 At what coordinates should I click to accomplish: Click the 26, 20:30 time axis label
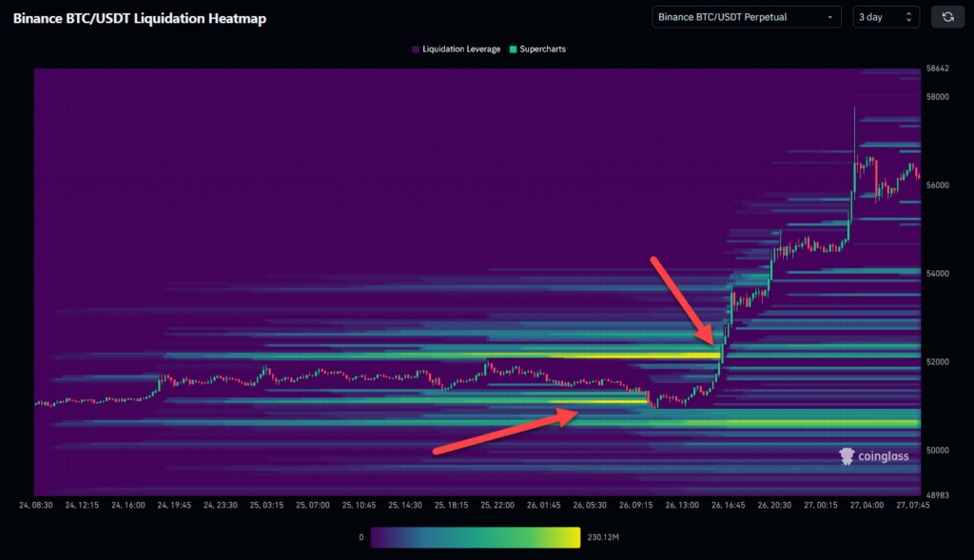tap(774, 506)
